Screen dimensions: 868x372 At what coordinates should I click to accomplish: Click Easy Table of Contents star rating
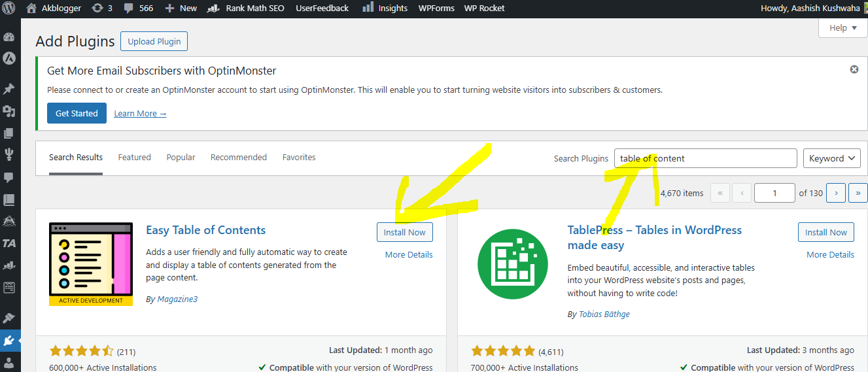coord(82,351)
